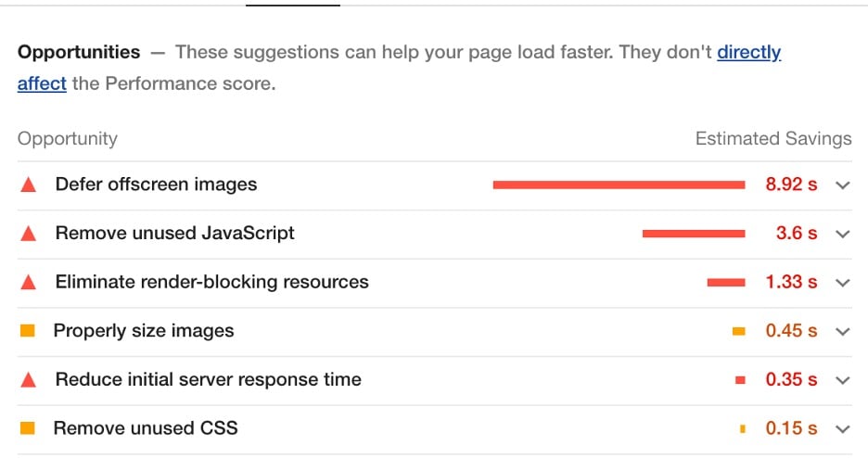This screenshot has width=868, height=458.
Task: Click the 3.6 s red savings bar
Action: pos(694,234)
